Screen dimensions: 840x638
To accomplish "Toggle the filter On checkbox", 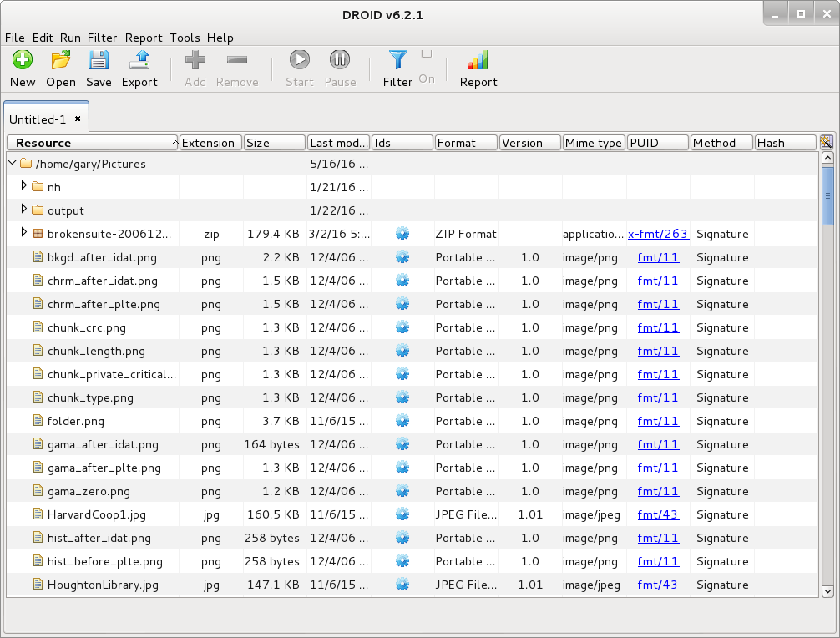I will click(427, 54).
